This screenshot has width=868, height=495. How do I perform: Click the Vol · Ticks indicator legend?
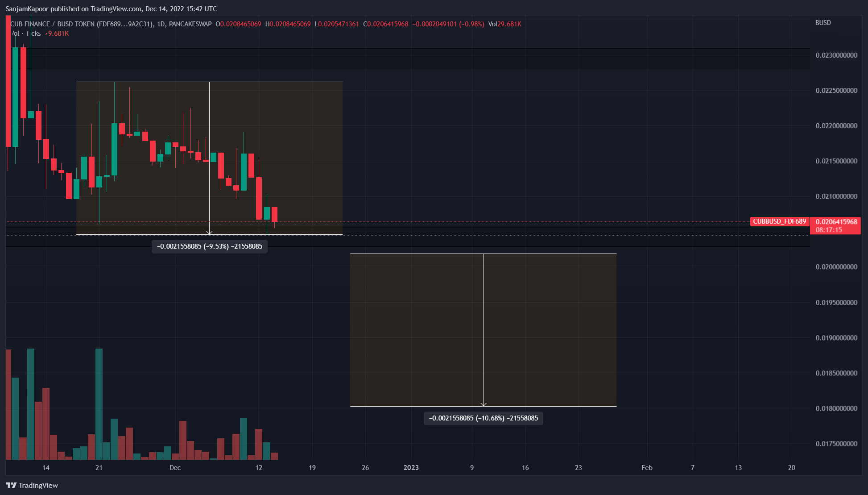tap(26, 33)
